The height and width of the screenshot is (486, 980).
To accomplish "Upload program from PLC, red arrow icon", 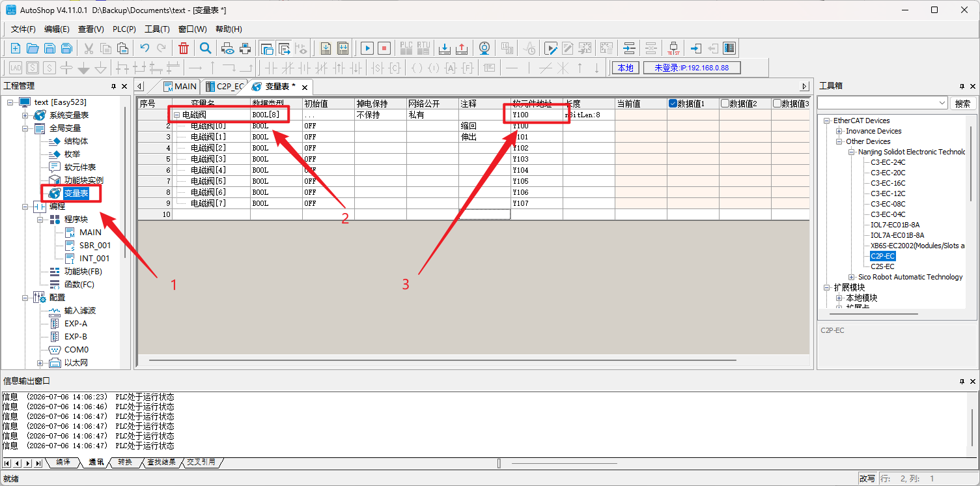I will [462, 48].
